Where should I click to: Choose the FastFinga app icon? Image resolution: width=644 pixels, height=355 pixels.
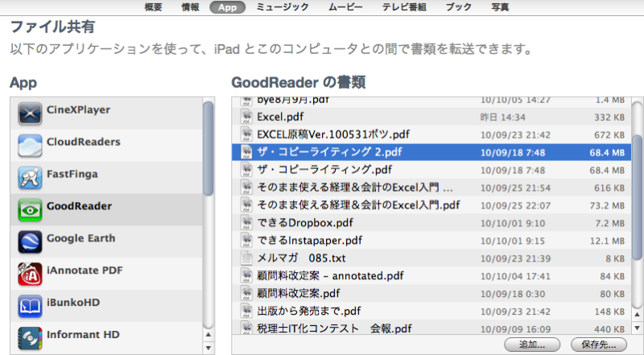click(x=30, y=177)
